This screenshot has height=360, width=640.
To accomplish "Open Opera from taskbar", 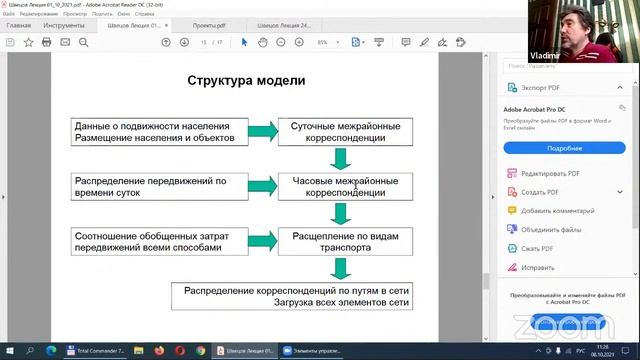I will point(180,351).
